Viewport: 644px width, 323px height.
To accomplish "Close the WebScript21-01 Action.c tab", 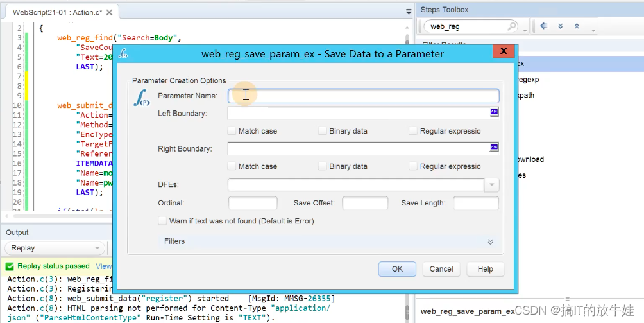I will click(109, 13).
